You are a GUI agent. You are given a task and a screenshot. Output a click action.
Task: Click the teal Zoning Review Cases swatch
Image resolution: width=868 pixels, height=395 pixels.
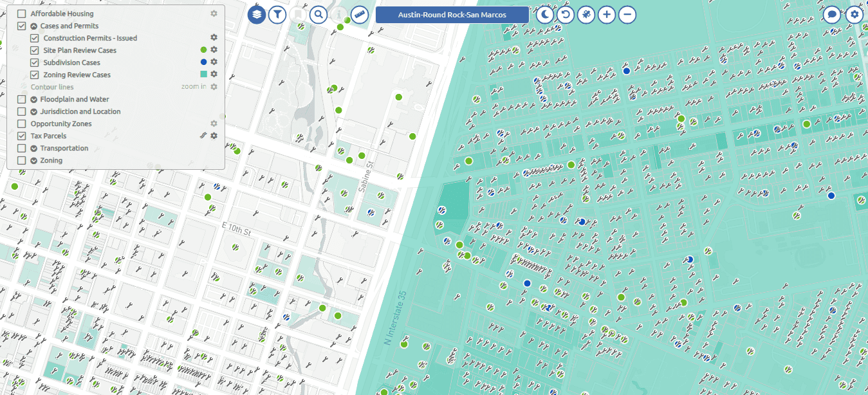[203, 75]
